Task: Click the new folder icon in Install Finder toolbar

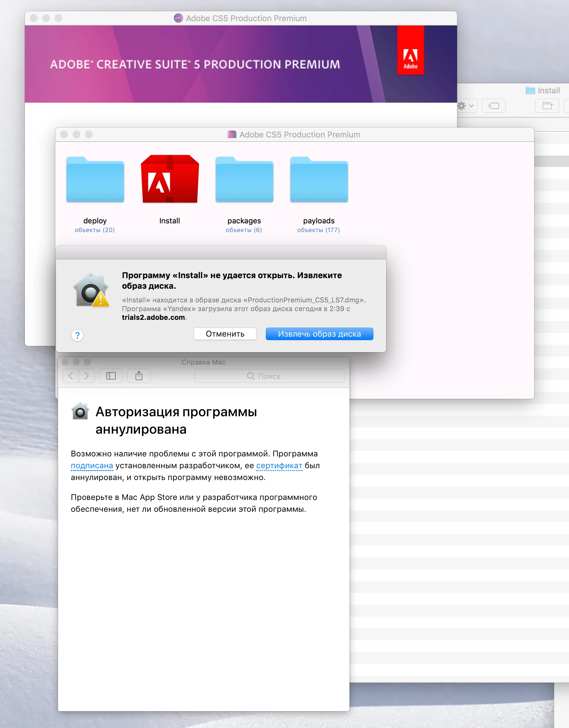Action: pyautogui.click(x=547, y=106)
